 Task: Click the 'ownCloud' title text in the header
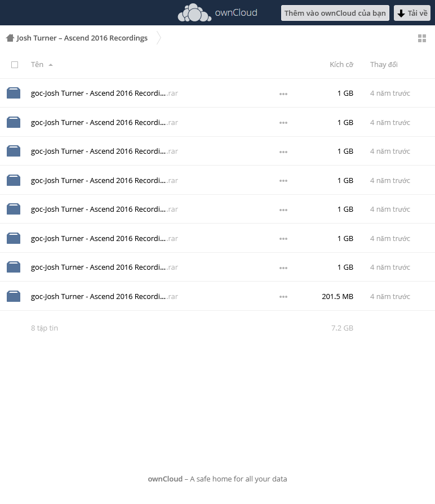coord(236,12)
